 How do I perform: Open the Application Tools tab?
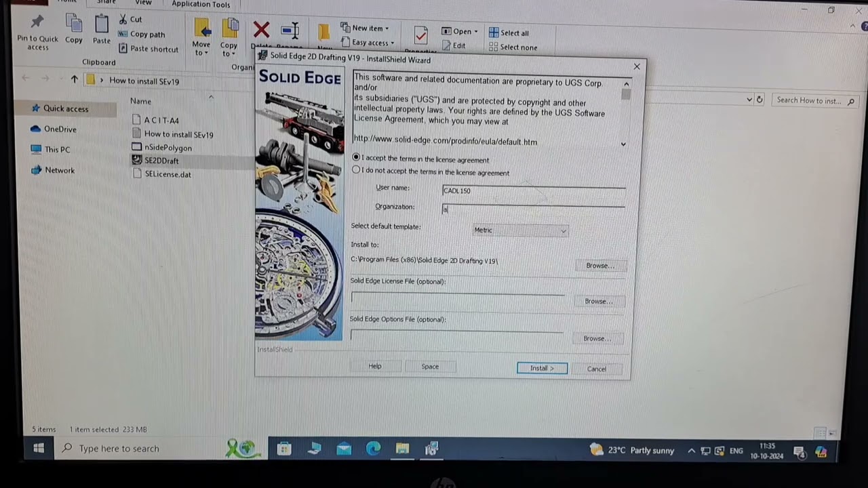[x=201, y=4]
